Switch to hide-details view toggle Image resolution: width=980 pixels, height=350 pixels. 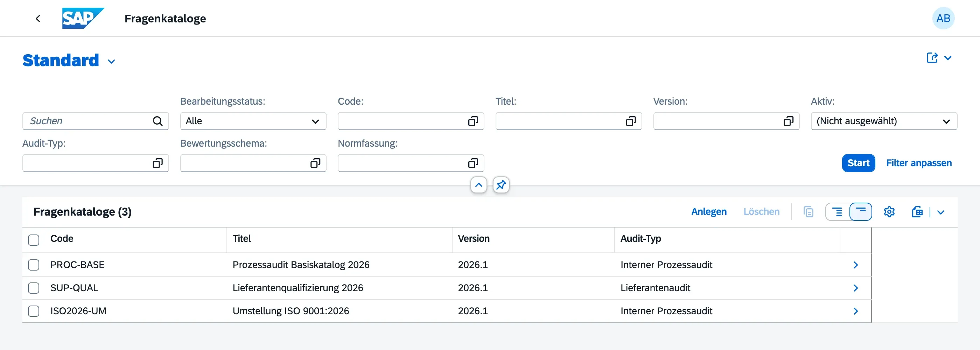click(x=861, y=212)
